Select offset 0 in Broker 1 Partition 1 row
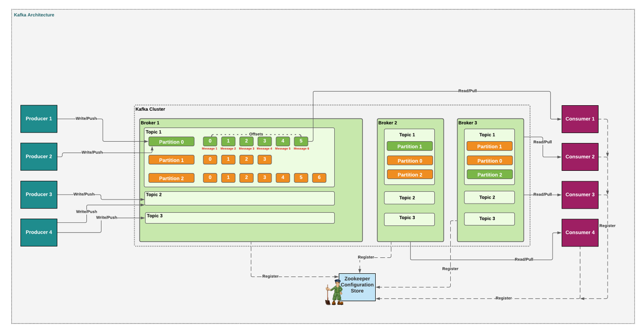 (210, 160)
